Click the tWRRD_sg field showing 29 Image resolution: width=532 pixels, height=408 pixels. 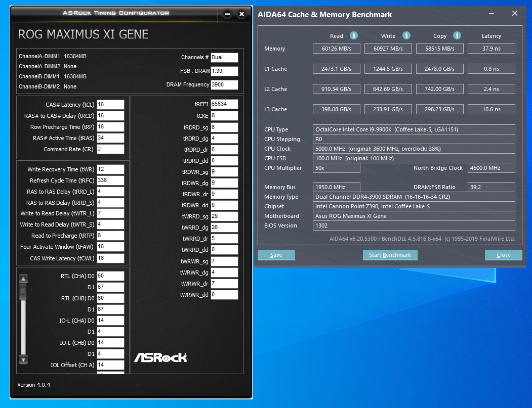(x=224, y=216)
